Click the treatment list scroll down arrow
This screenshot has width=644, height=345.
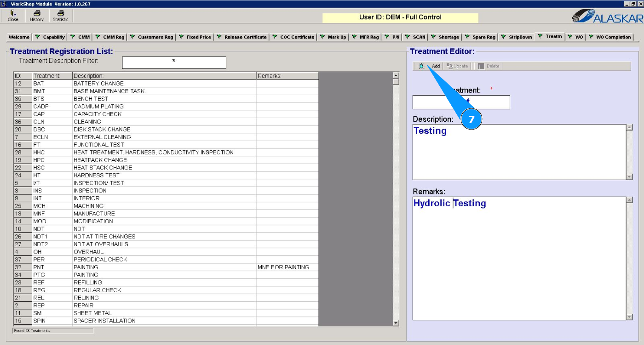pos(396,323)
